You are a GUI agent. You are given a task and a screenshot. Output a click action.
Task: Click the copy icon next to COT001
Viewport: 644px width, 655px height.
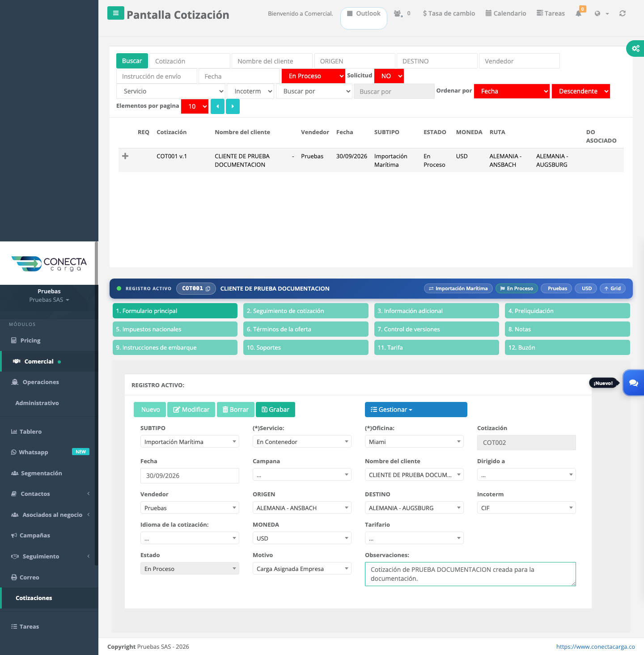point(208,289)
